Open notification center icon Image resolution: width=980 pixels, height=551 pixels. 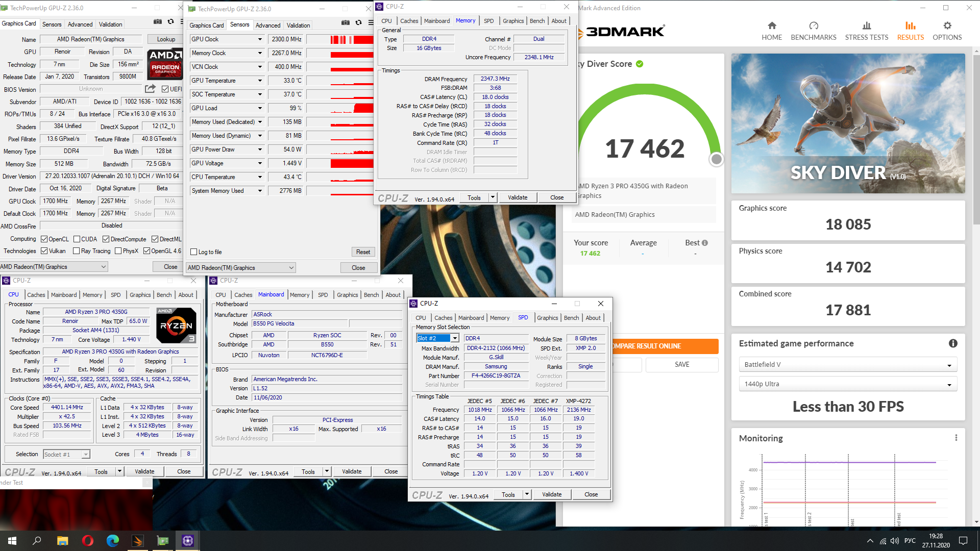point(963,541)
